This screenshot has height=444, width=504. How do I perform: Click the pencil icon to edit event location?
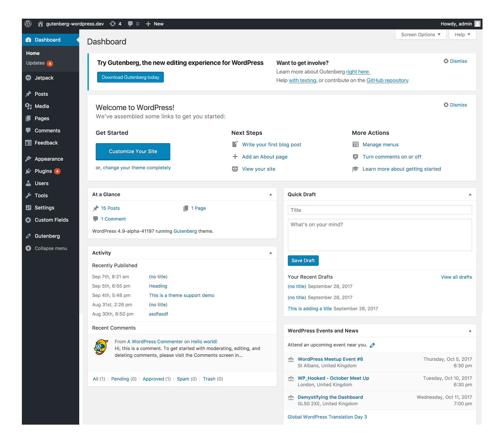click(372, 345)
